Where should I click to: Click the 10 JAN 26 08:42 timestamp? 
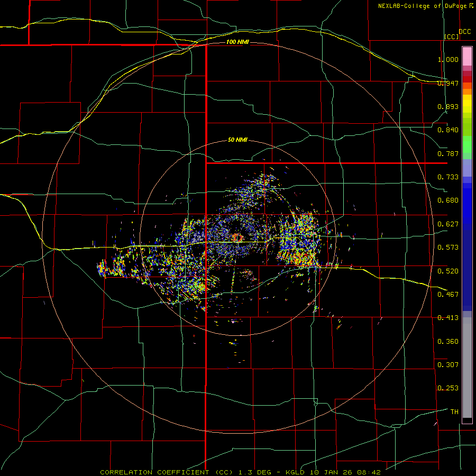click(x=345, y=472)
